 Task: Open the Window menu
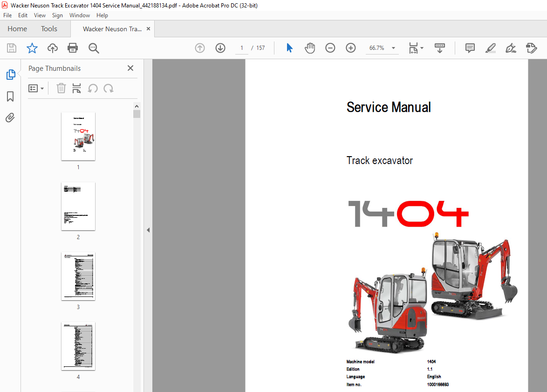click(x=80, y=15)
